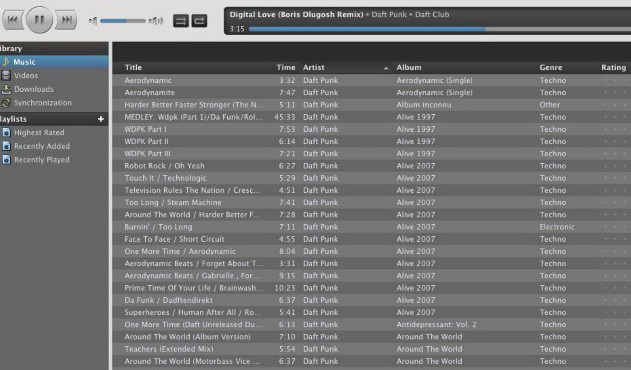Click the Videos film icon

[6, 75]
